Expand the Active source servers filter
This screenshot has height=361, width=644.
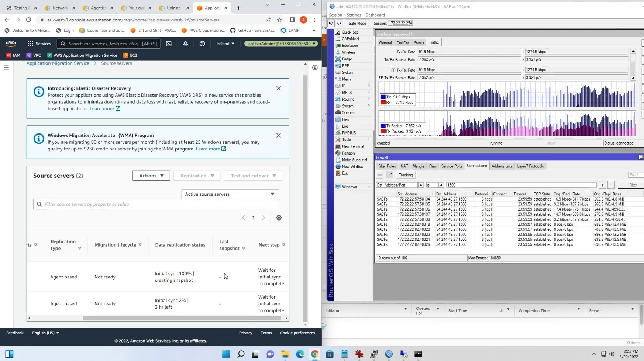click(x=230, y=194)
